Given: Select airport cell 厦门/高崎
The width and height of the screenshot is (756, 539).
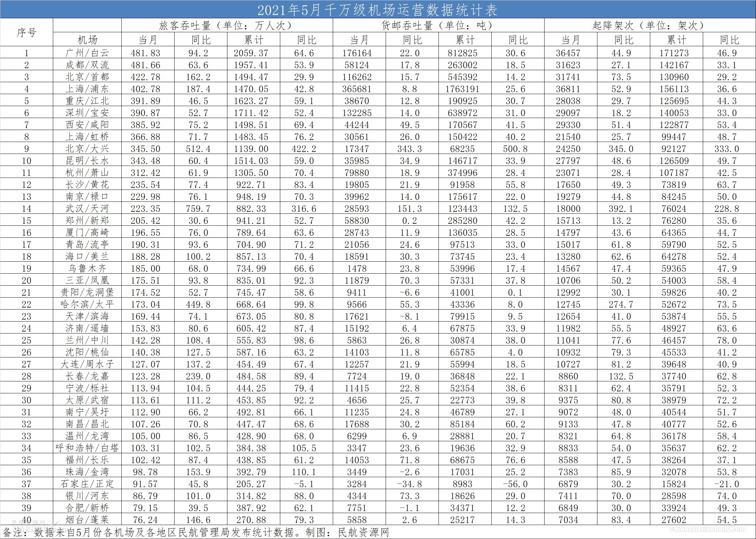Looking at the screenshot, I should (87, 232).
